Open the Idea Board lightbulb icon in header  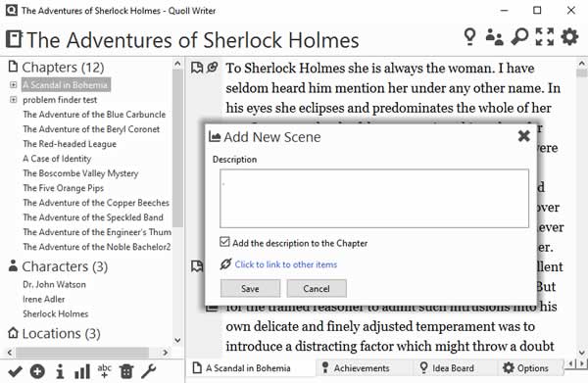(x=469, y=36)
